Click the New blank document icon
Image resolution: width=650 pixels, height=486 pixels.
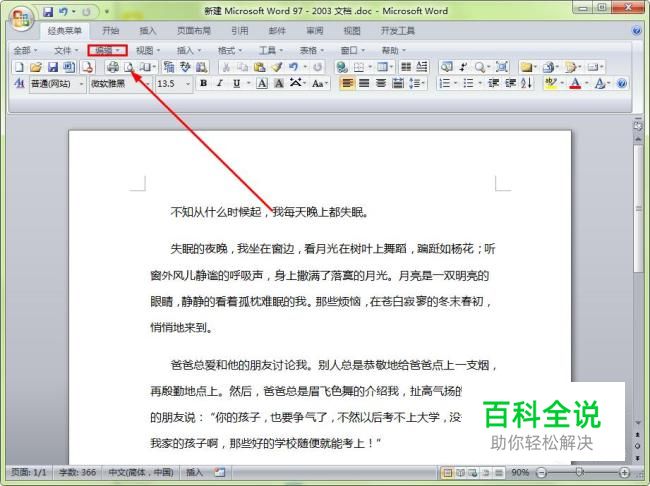point(19,67)
